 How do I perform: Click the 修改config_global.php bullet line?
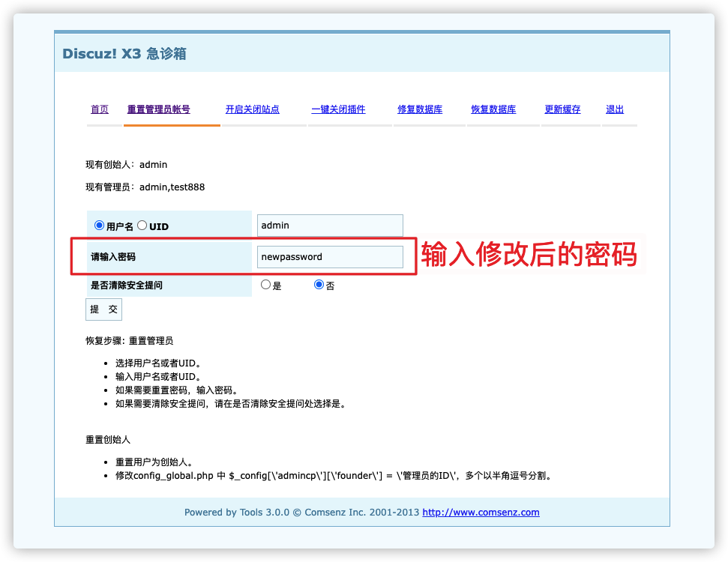(334, 476)
